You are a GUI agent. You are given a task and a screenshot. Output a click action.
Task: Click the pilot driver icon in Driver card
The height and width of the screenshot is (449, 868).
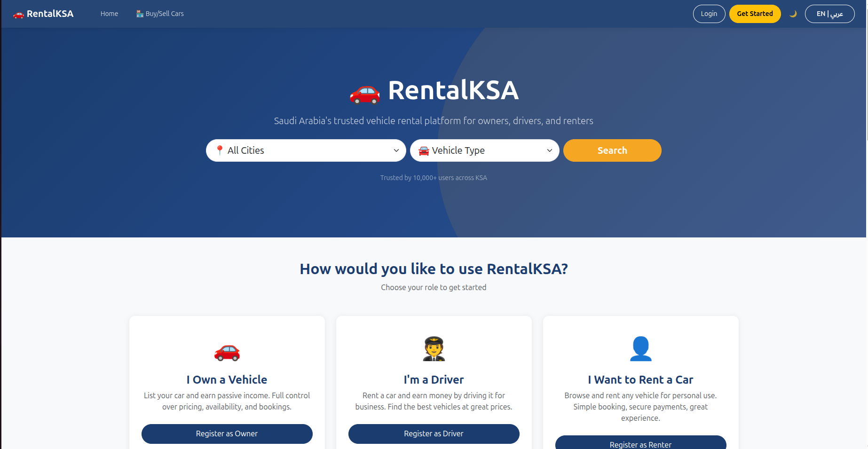click(434, 349)
